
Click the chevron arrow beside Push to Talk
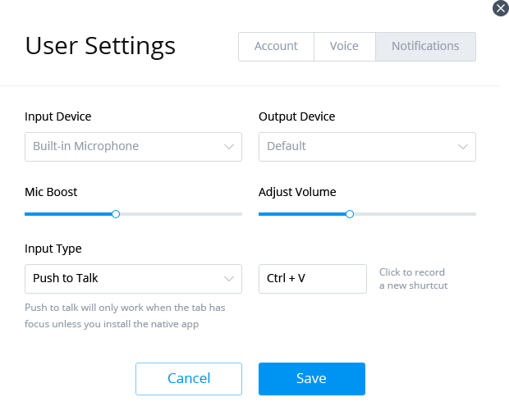point(229,279)
